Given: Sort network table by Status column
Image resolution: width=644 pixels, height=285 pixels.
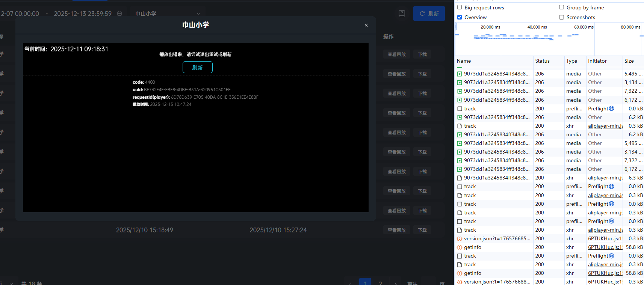Looking at the screenshot, I should [549, 61].
